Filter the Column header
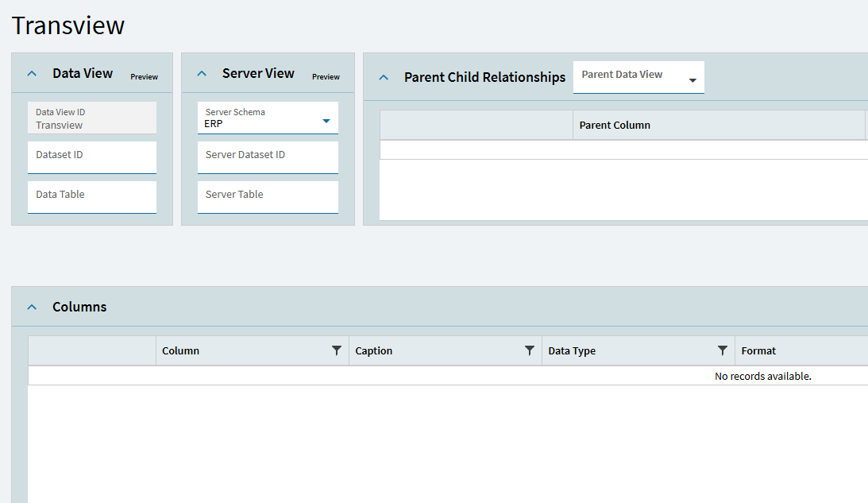 click(x=337, y=350)
